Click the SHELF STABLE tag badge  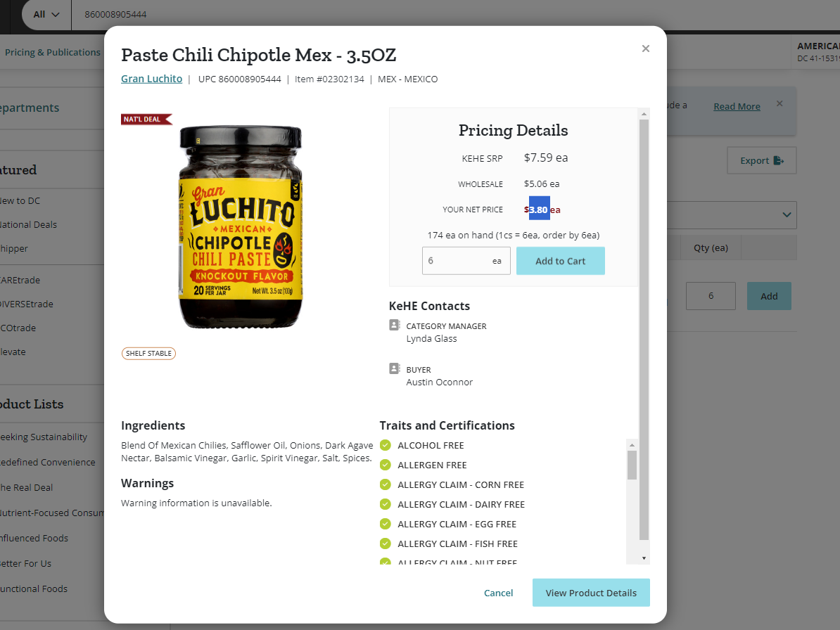[148, 353]
